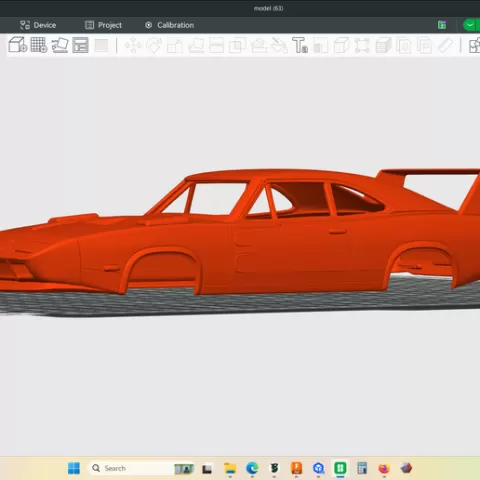
Task: Open the Project tab
Action: (x=103, y=25)
